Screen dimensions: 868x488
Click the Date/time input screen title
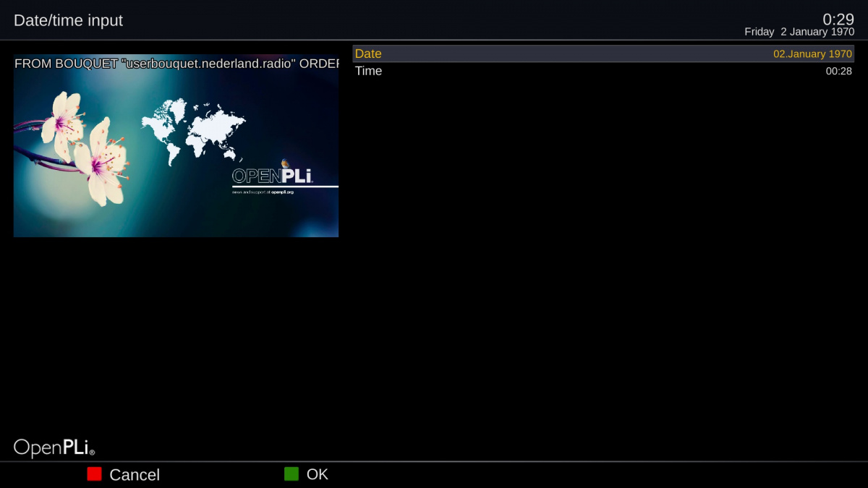69,20
